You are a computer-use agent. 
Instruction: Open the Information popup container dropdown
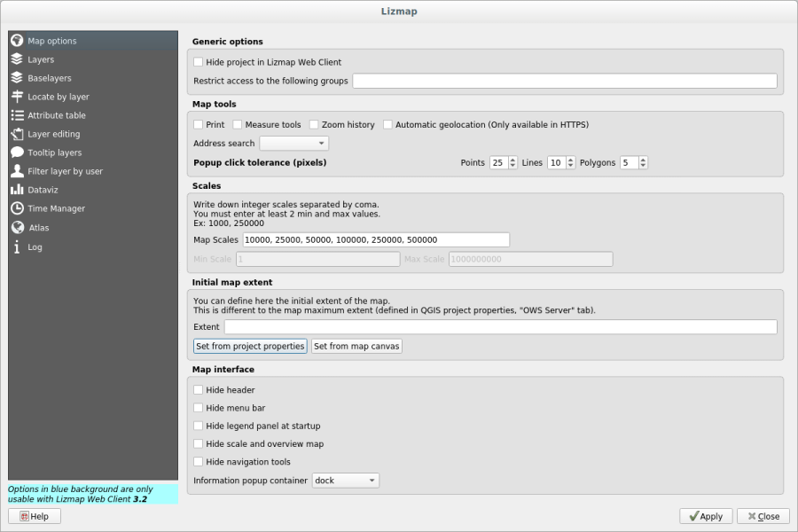pos(345,480)
